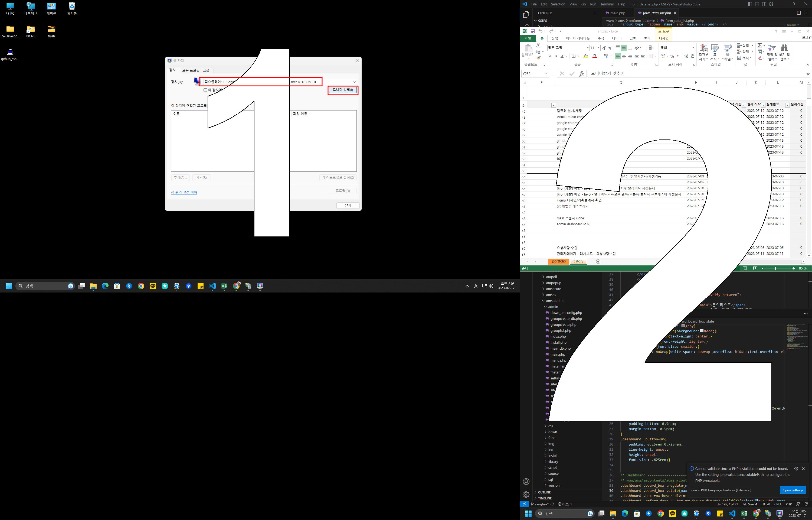Click the VS Code Explorer files icon
Viewport: 812px width, 520px height.
[x=526, y=15]
